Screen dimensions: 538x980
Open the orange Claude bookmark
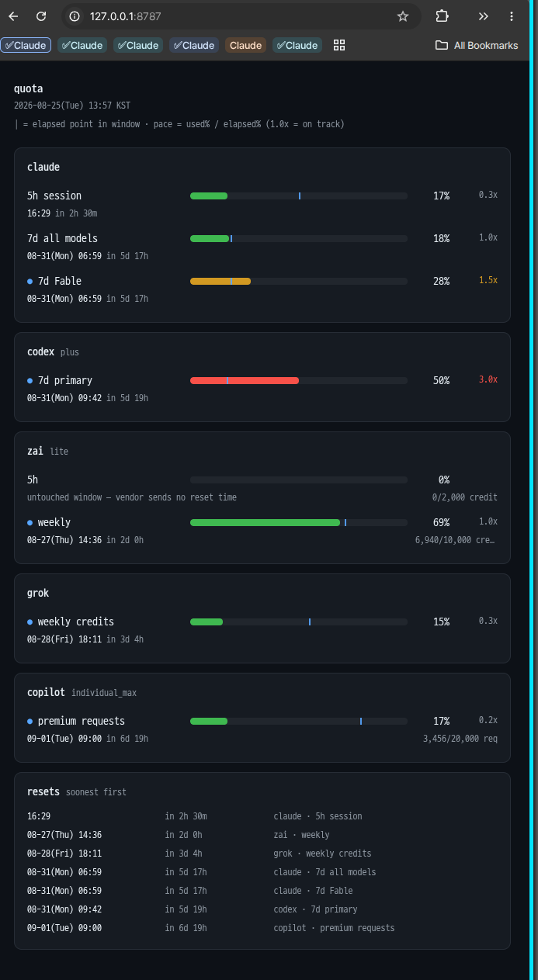pos(246,45)
